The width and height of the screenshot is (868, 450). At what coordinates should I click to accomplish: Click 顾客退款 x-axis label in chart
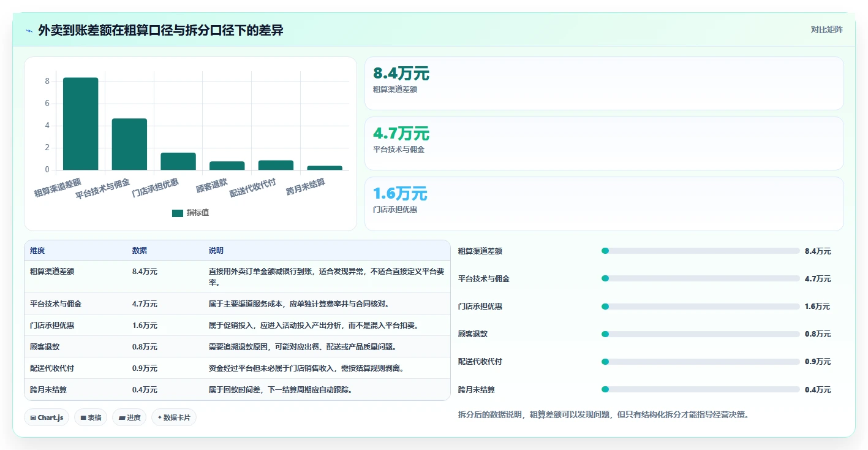tap(212, 185)
